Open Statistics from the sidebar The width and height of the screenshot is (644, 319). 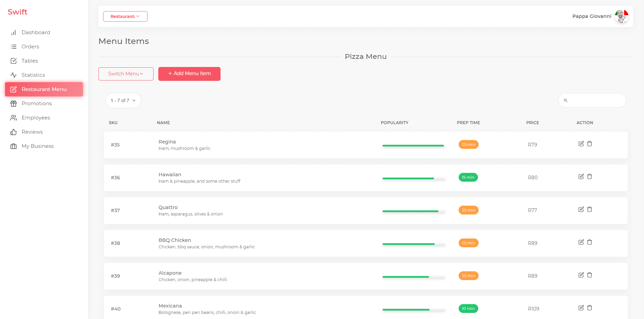tap(33, 75)
